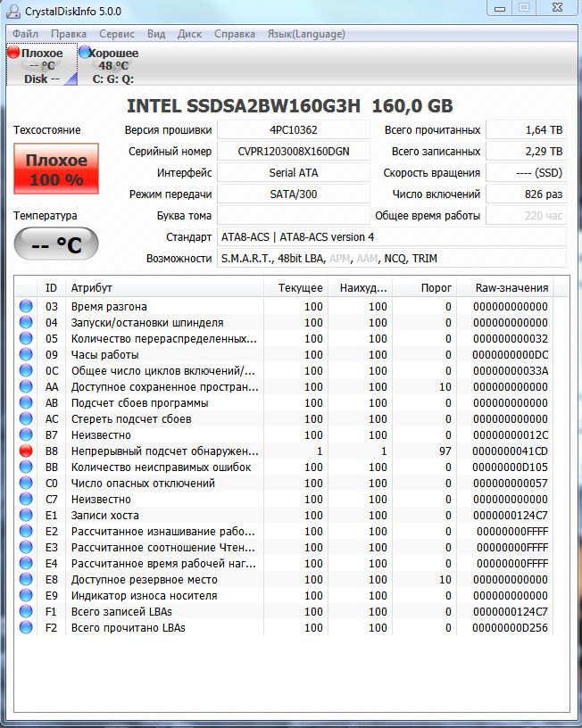582x728 pixels.
Task: Click red status icon of attribute B8
Action: pos(26,451)
